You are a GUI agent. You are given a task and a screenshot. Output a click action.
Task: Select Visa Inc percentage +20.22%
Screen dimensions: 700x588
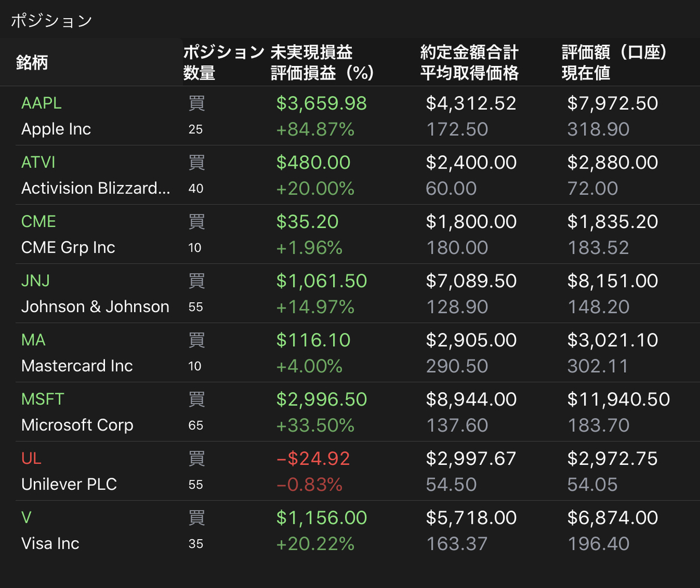click(x=316, y=544)
